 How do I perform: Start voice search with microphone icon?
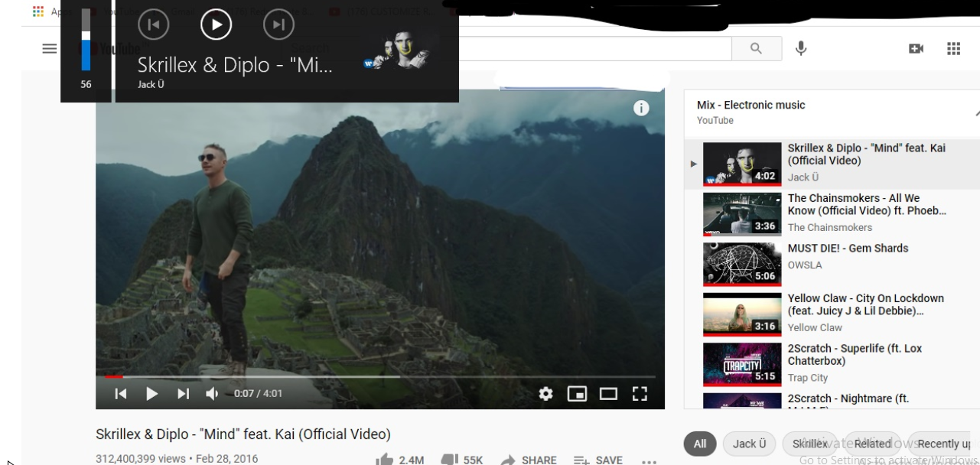tap(800, 48)
